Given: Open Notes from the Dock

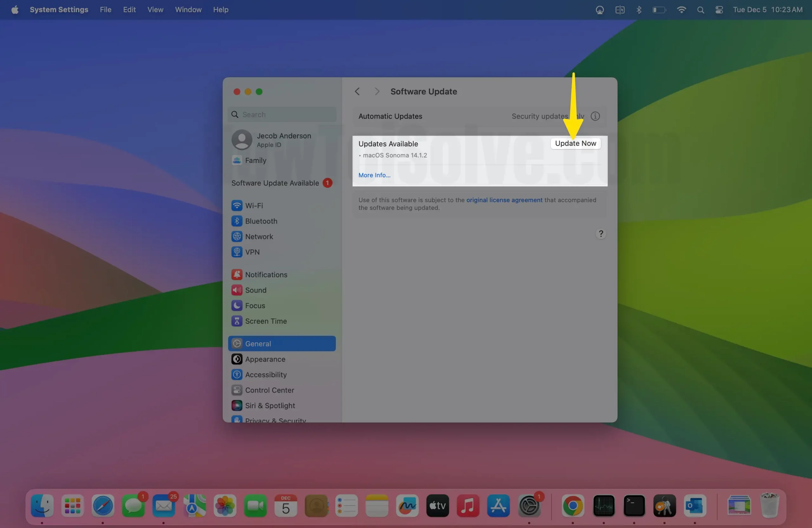Looking at the screenshot, I should (377, 506).
